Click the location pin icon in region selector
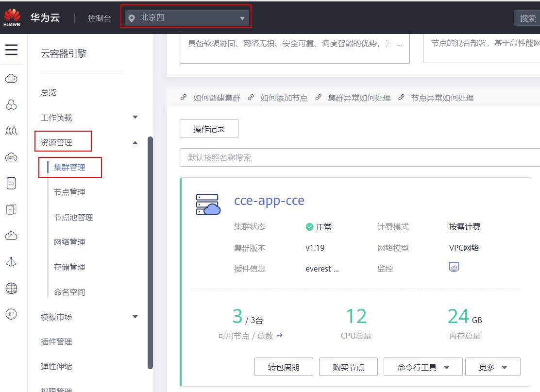This screenshot has width=540, height=392. click(x=131, y=18)
